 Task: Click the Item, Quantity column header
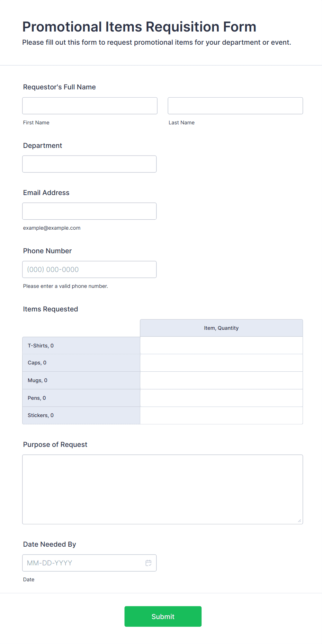tap(221, 328)
